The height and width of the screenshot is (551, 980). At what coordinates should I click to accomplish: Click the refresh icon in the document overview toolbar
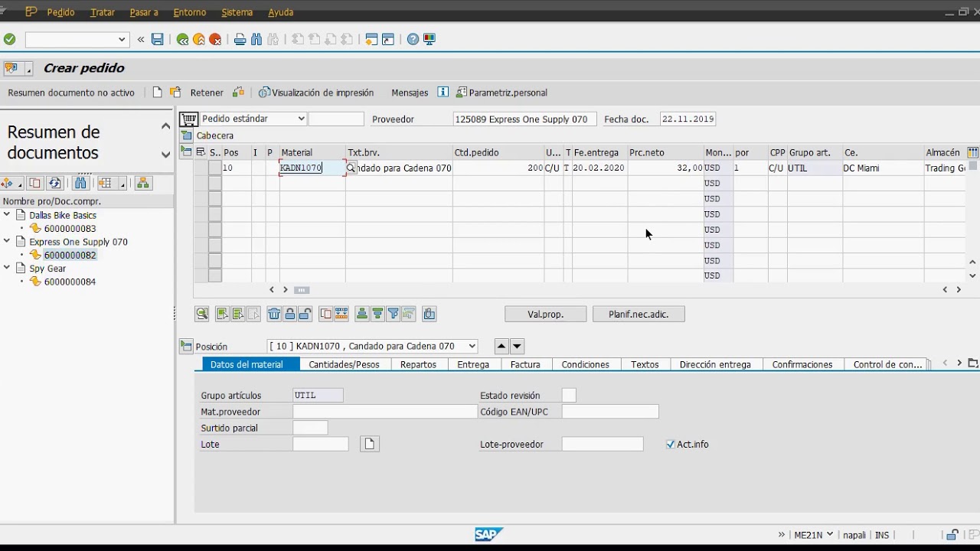tap(54, 183)
